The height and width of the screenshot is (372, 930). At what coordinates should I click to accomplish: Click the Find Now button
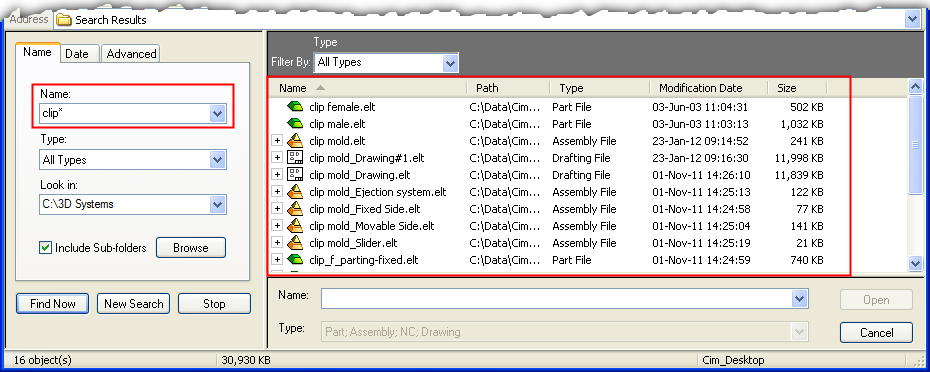pos(53,304)
